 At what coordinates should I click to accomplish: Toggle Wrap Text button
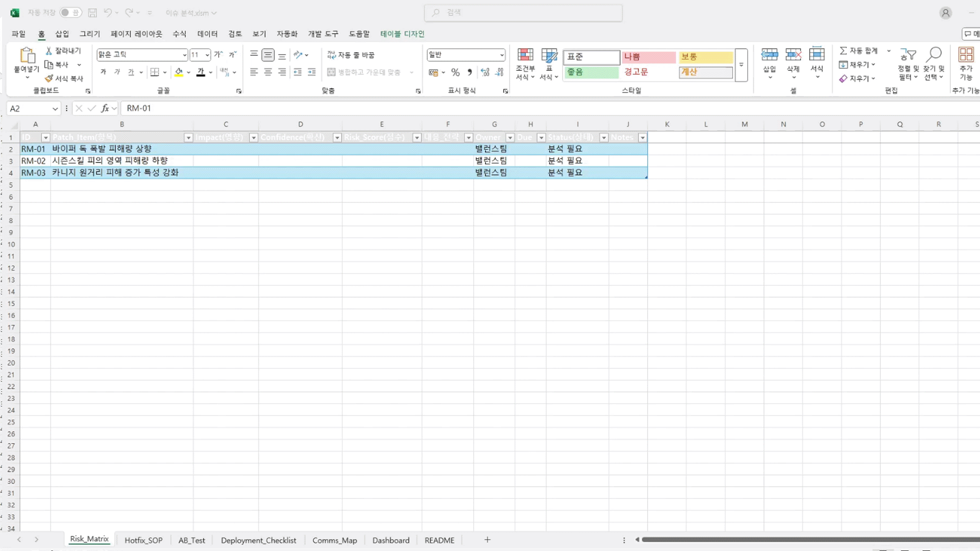tap(351, 55)
